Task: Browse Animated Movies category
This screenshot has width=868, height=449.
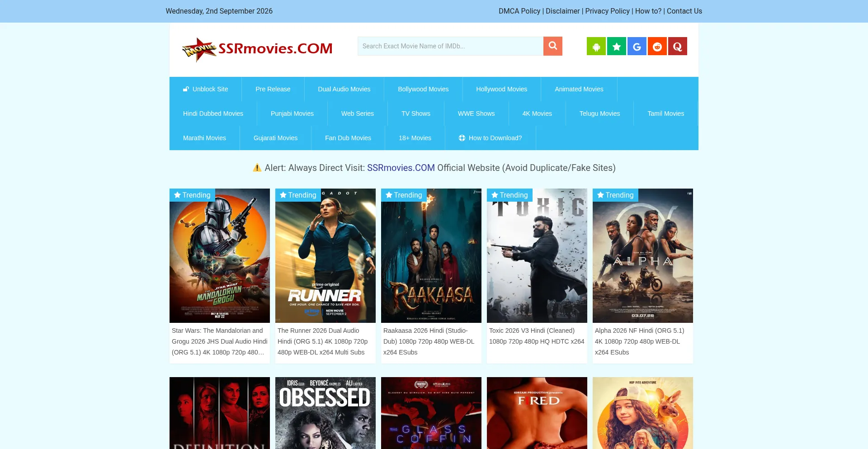Action: (x=579, y=89)
